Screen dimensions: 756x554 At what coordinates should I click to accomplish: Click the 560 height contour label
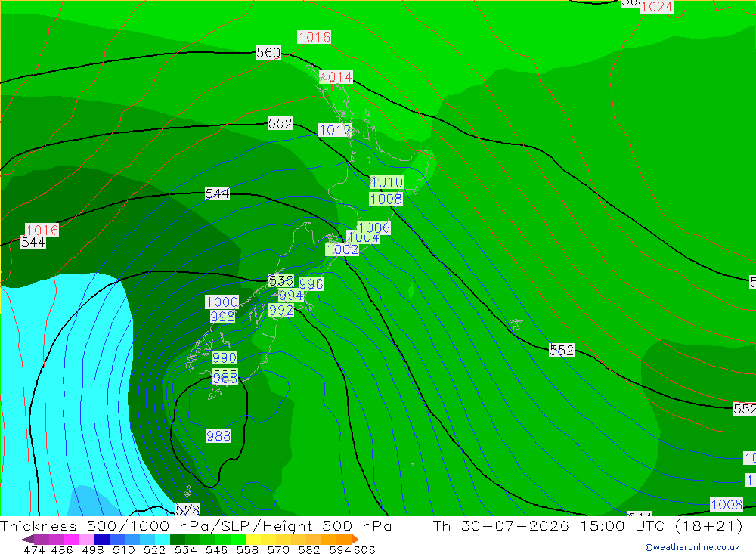click(x=268, y=53)
